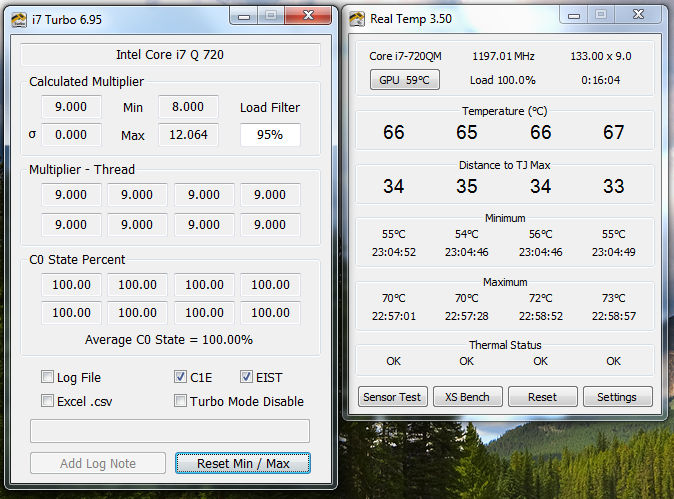Uncheck the C1E checkbox
This screenshot has height=499, width=674.
[180, 377]
